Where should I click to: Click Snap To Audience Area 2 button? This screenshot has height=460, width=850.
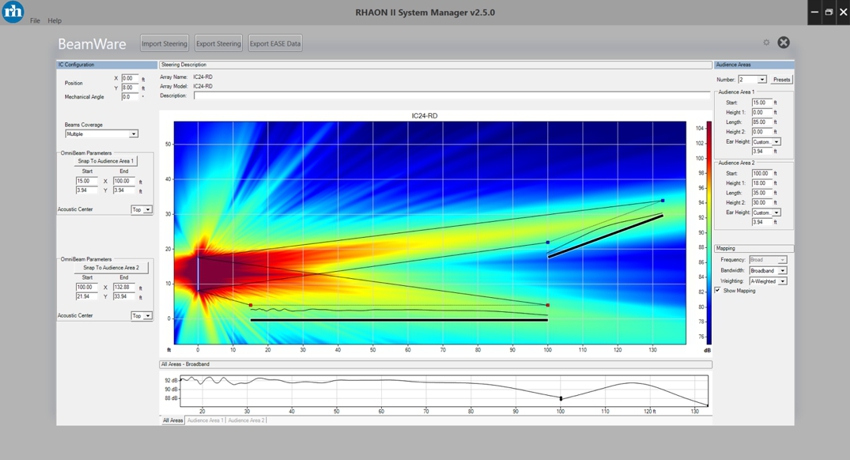click(111, 268)
